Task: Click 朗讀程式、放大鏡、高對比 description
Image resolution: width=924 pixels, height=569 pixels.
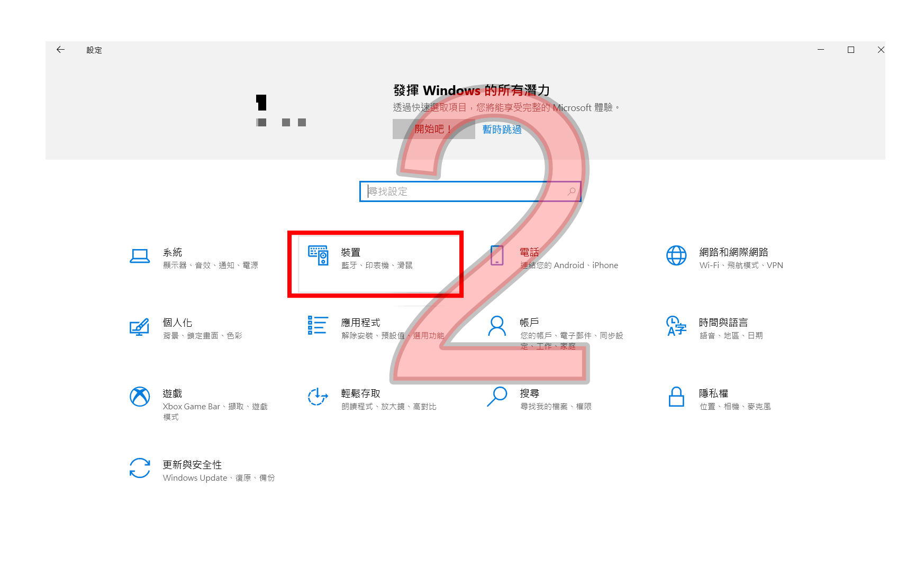Action: coord(389,407)
